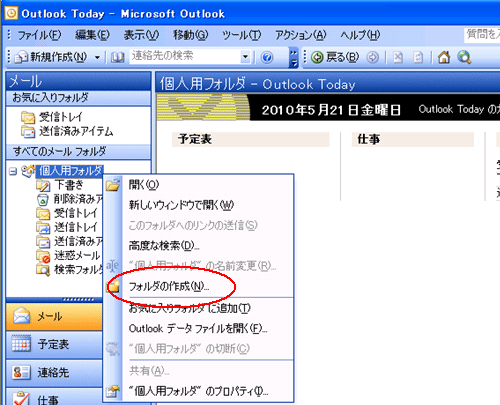Choose 新しいウィンドウで開く(W)
This screenshot has width=500, height=405.
point(198,205)
